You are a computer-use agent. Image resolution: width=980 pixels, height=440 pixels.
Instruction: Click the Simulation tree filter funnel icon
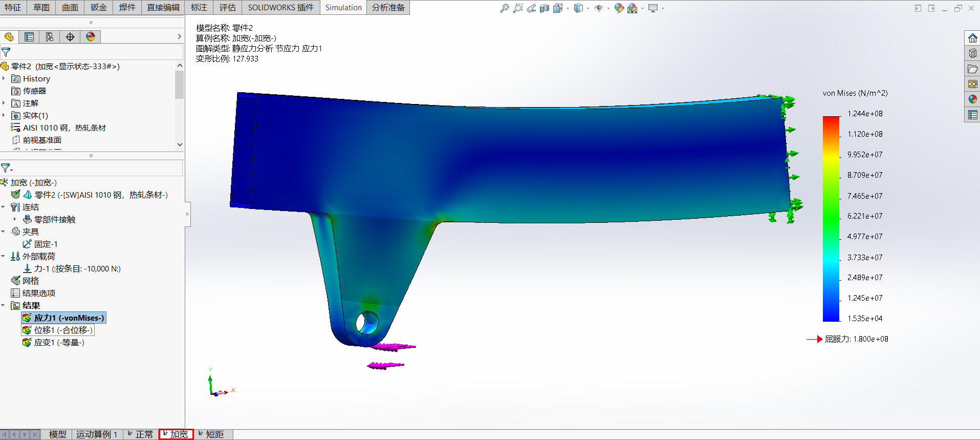(6, 168)
